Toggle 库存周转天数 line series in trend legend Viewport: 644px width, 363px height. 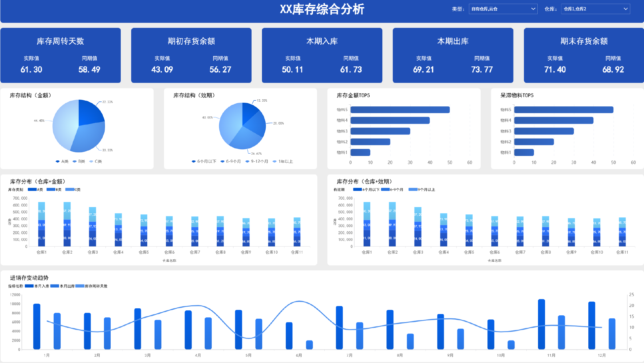coord(80,286)
